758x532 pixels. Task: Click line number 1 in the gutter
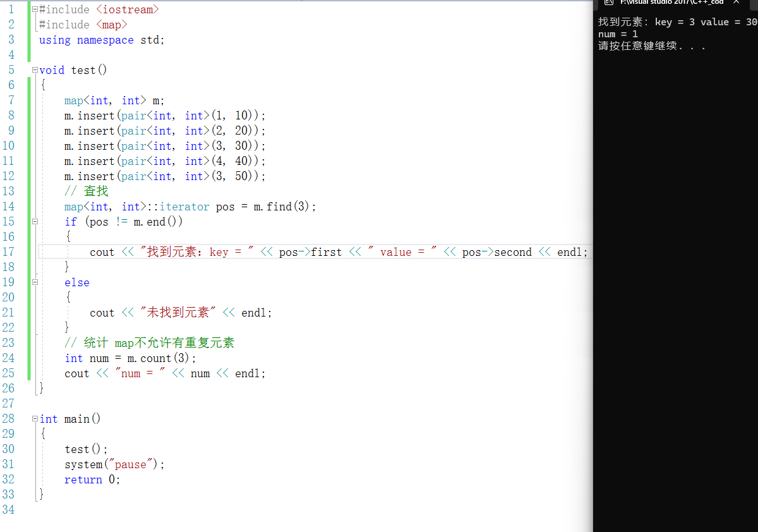11,9
